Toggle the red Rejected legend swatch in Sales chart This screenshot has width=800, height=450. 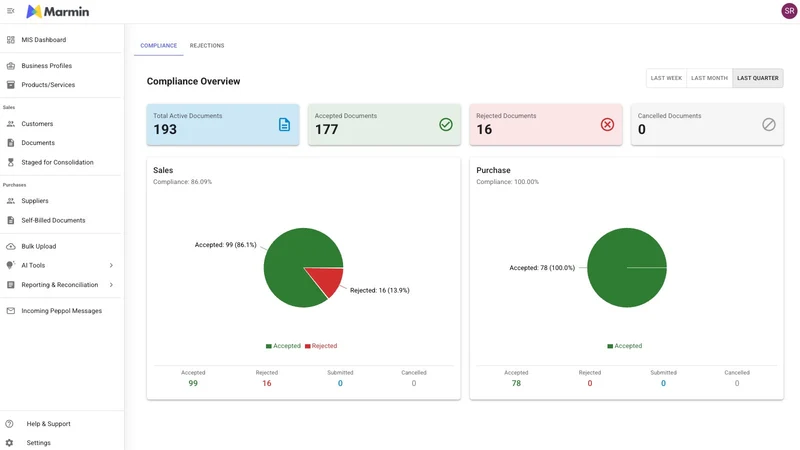point(308,346)
